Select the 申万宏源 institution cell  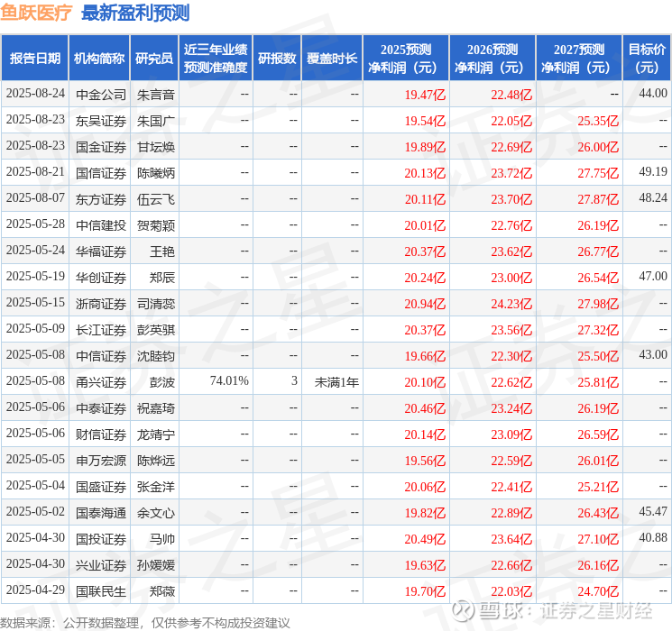click(101, 461)
